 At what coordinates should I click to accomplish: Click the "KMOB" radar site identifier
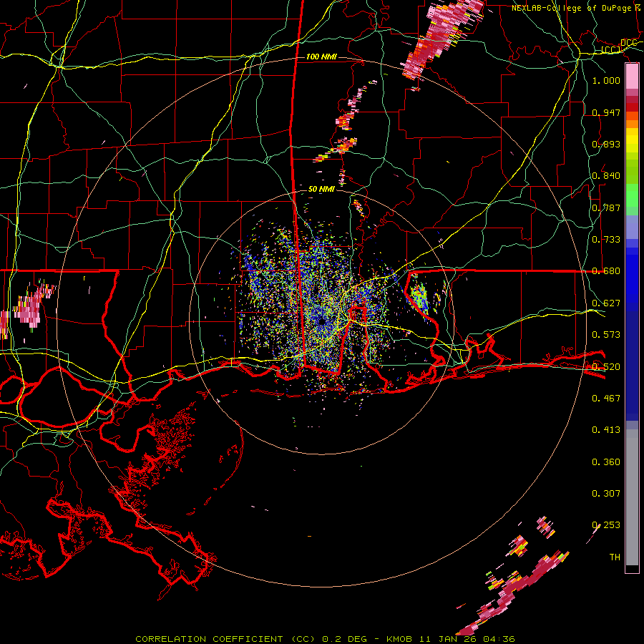point(399,639)
